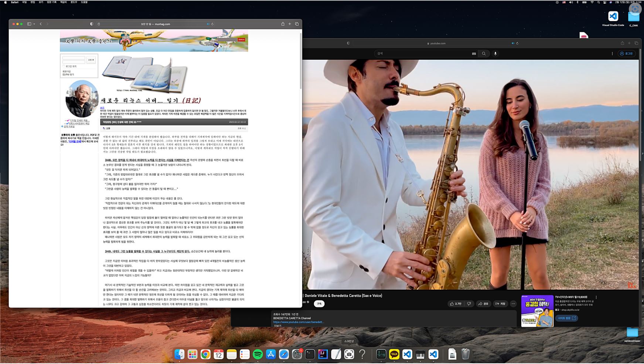Screen dimensions: 644x364
Task: Click the YouTube 로그인 button
Action: (x=626, y=54)
